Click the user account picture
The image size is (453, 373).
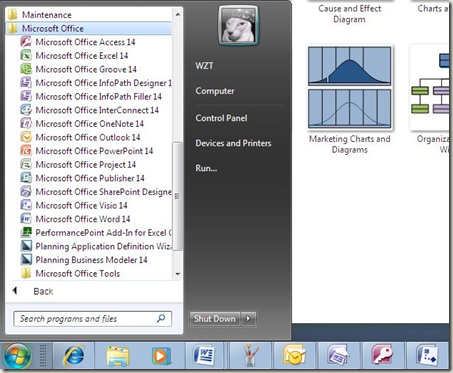[x=238, y=26]
